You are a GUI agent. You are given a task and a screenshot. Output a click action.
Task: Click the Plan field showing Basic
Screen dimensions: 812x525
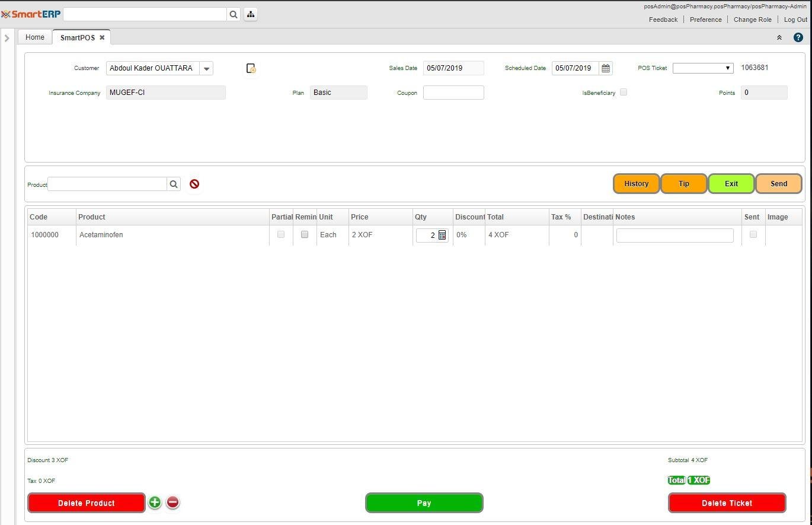tap(338, 93)
